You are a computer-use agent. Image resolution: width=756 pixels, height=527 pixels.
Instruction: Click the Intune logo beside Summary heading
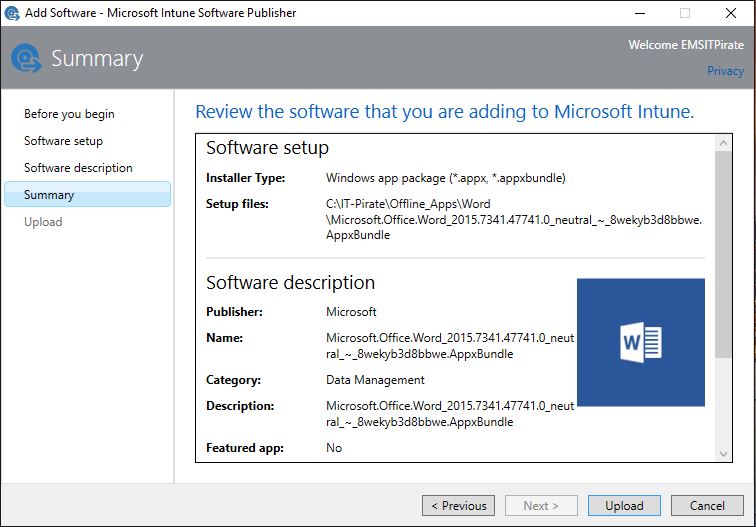tap(27, 58)
